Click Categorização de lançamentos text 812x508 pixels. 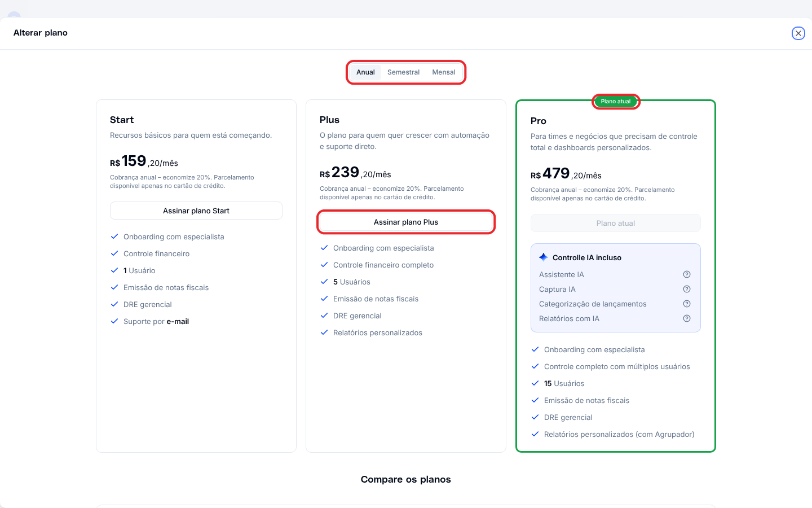[593, 304]
